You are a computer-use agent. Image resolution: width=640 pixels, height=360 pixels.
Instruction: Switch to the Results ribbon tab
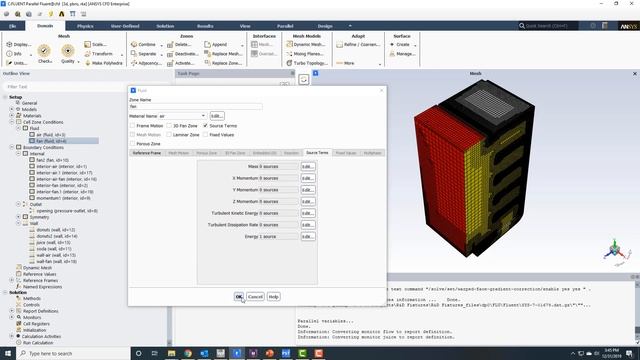pyautogui.click(x=205, y=26)
